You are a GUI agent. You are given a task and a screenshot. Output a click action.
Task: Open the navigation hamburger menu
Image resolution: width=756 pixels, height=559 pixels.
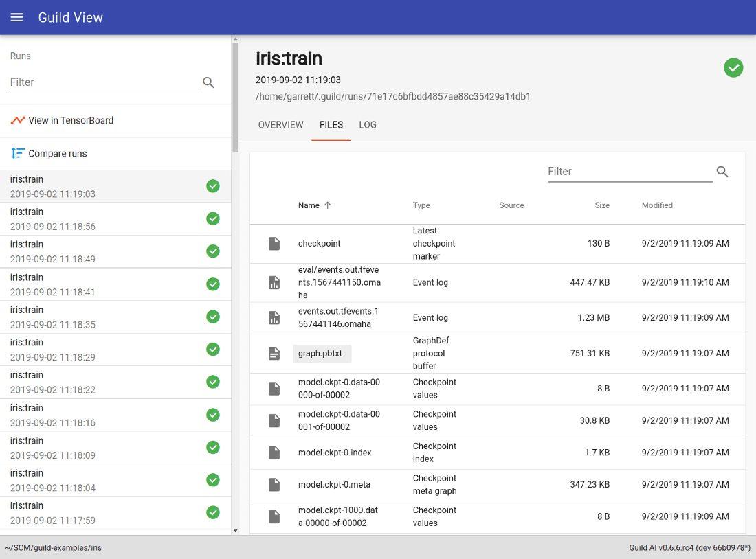pos(16,17)
